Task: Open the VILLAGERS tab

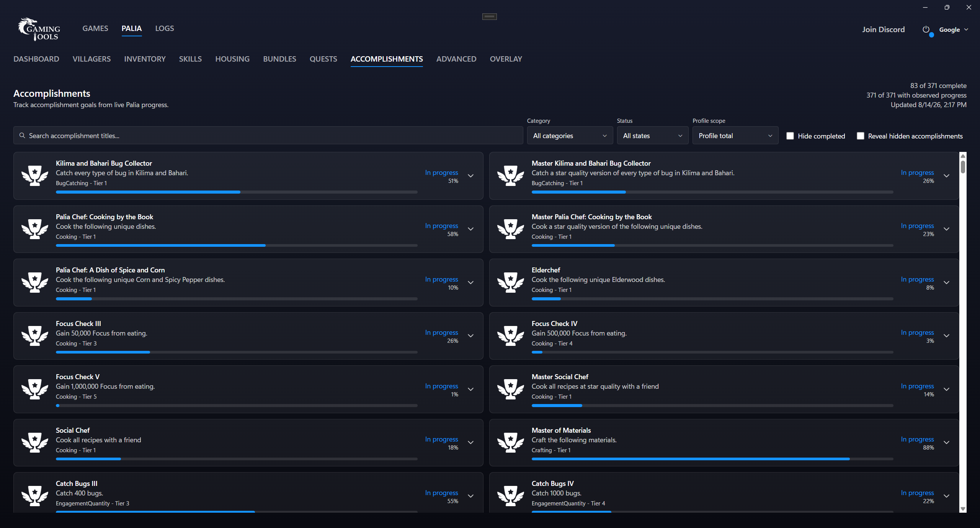Action: click(x=91, y=59)
